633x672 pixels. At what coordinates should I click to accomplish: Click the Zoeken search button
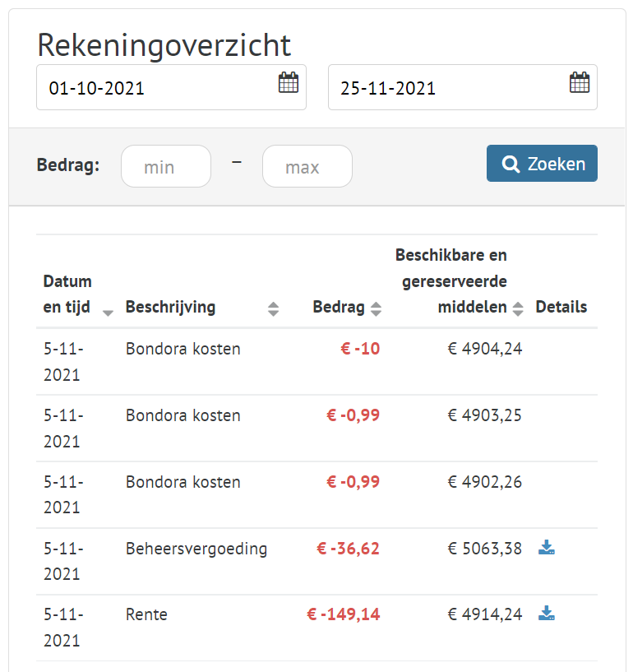542,164
